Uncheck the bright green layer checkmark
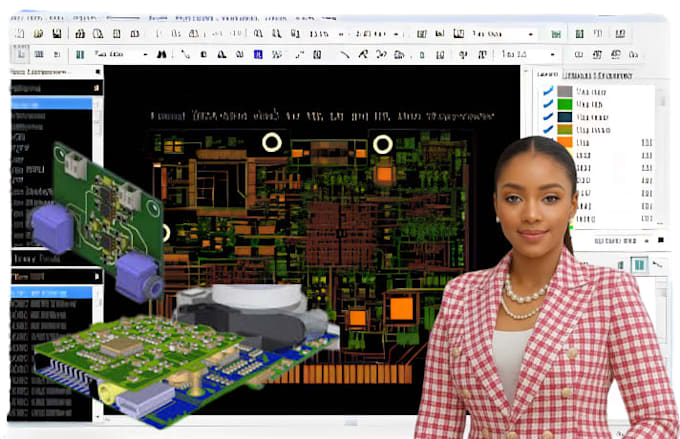The height and width of the screenshot is (439, 680). (x=548, y=104)
